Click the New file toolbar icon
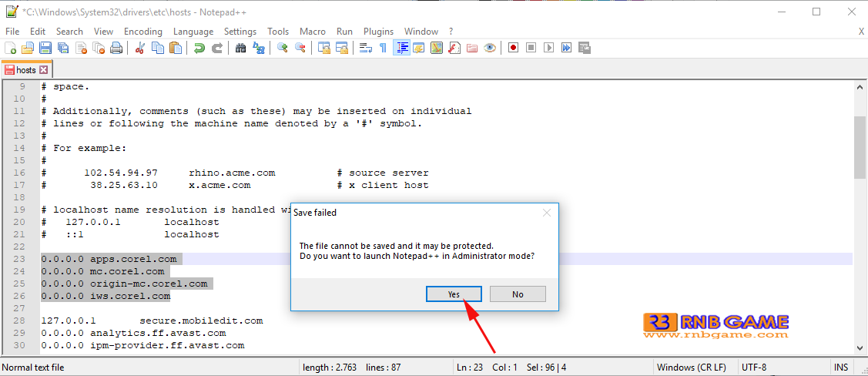 (x=11, y=49)
